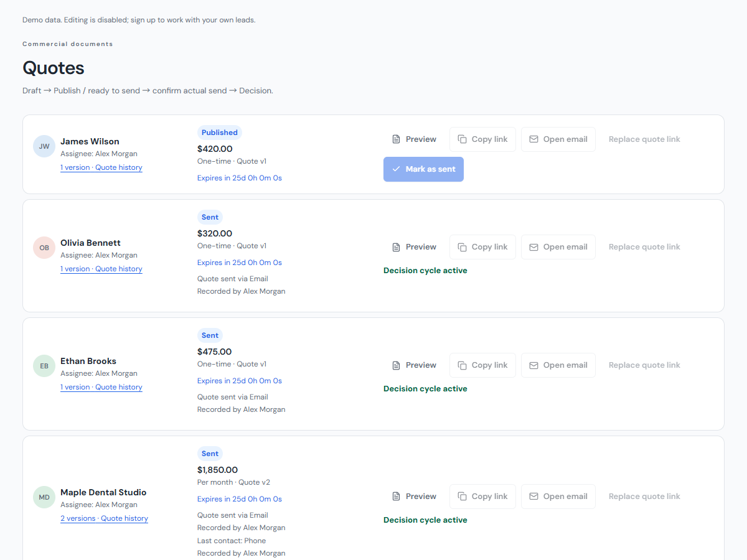Open Ethan Brooks' quote history link
Image resolution: width=747 pixels, height=560 pixels.
pos(101,387)
